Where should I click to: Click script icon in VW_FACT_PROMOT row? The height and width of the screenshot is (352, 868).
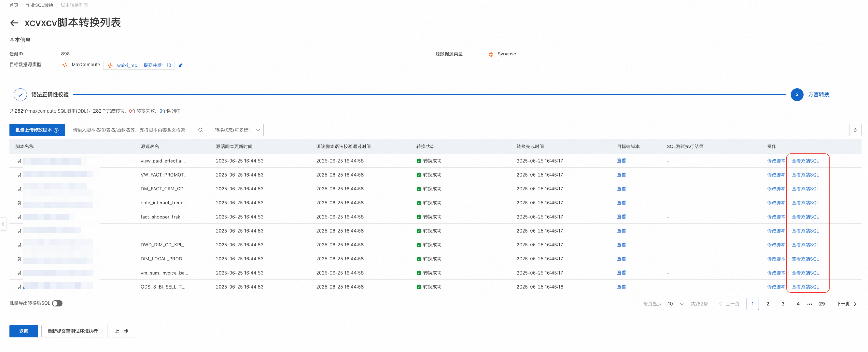pos(19,175)
